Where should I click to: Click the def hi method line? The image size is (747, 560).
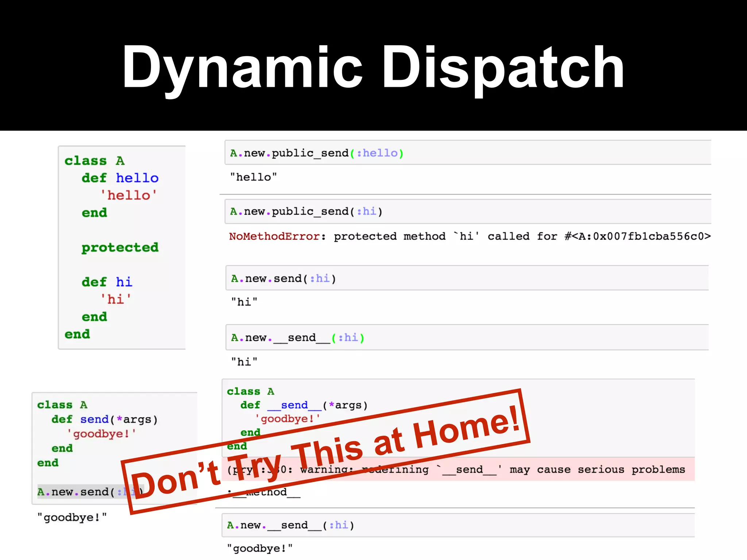click(107, 282)
